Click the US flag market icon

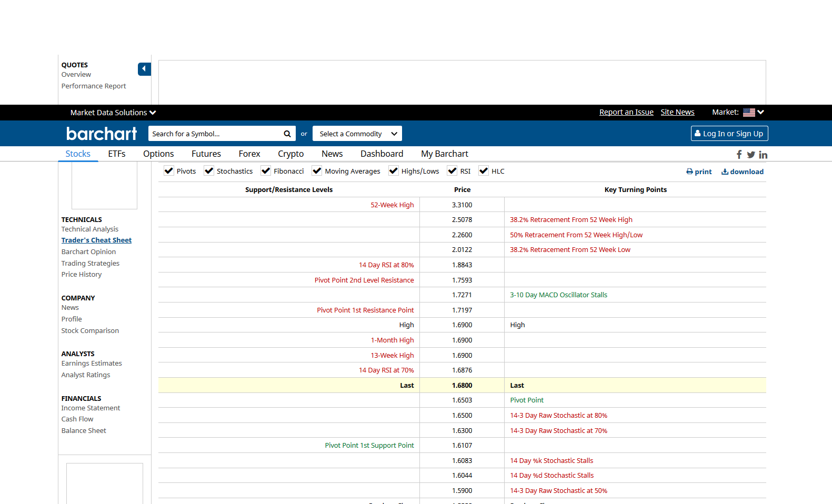click(749, 112)
